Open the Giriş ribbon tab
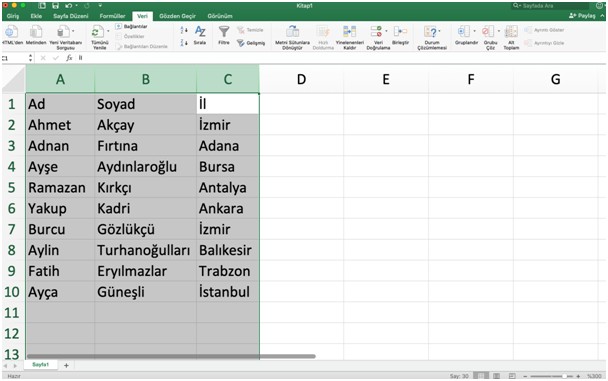 coord(12,16)
